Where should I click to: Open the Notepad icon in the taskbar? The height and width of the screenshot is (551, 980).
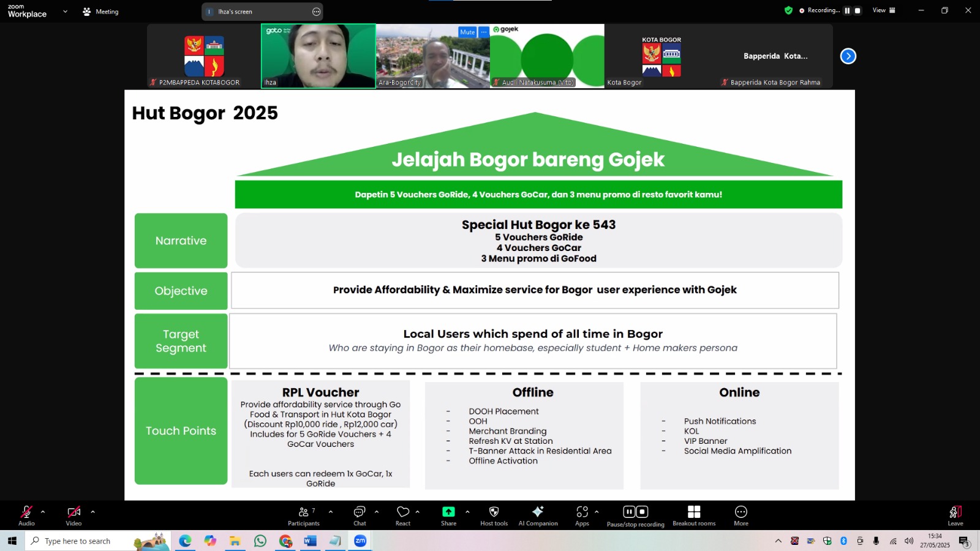(335, 541)
